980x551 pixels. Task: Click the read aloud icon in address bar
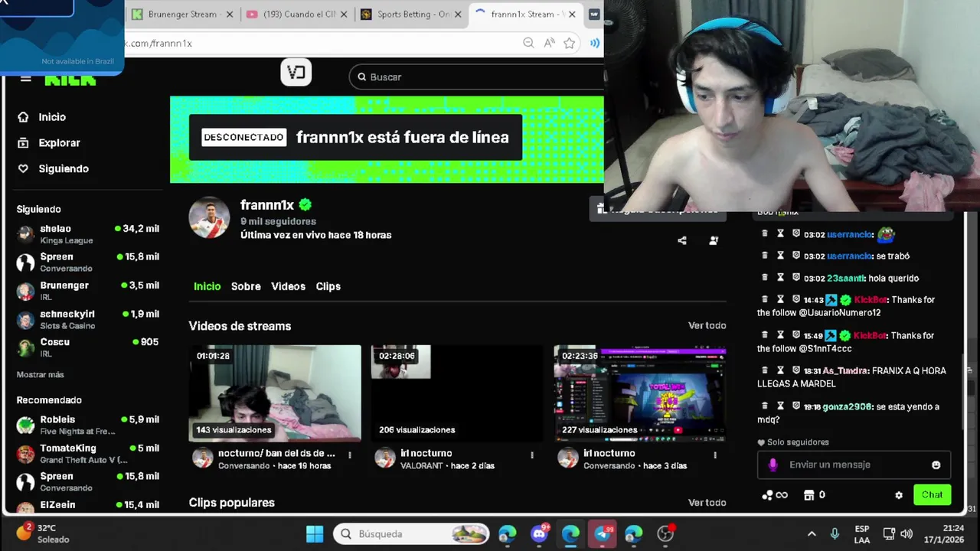coord(549,44)
